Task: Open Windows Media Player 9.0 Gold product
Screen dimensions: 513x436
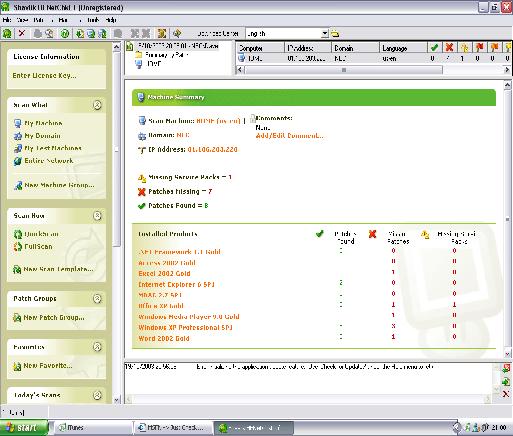Action: 189,317
